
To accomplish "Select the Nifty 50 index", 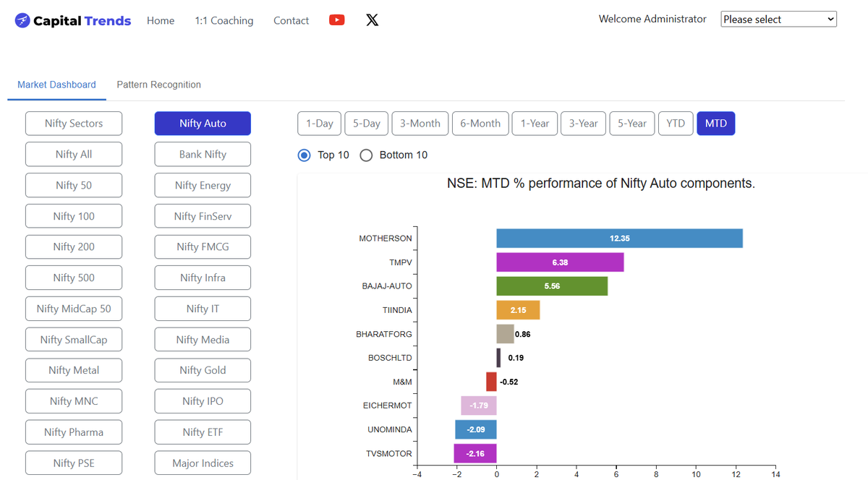I will [x=74, y=185].
